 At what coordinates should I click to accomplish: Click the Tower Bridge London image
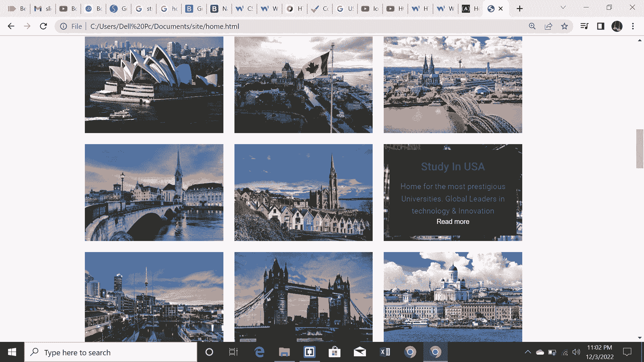coord(303,297)
